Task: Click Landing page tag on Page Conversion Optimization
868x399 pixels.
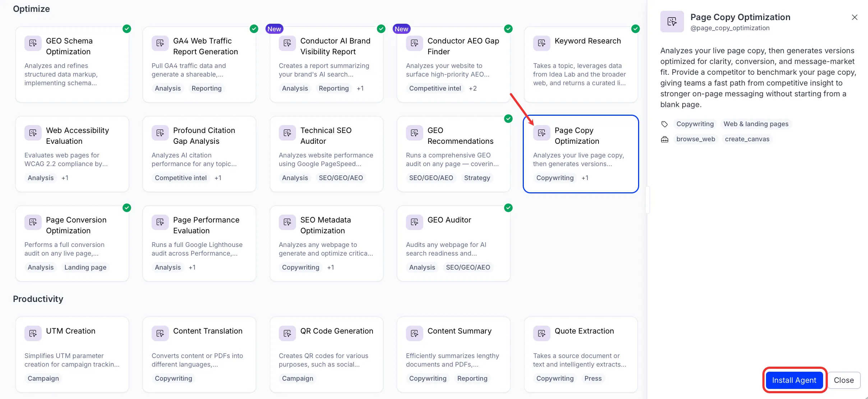Action: (85, 267)
